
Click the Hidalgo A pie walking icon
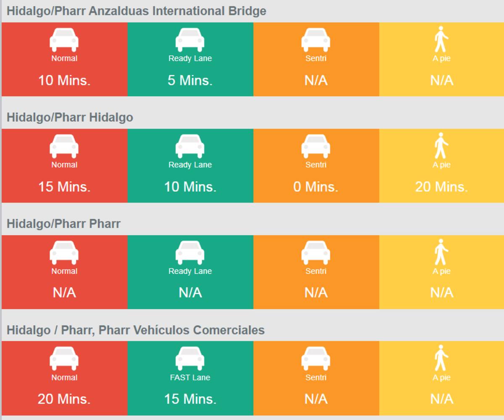pos(441,145)
